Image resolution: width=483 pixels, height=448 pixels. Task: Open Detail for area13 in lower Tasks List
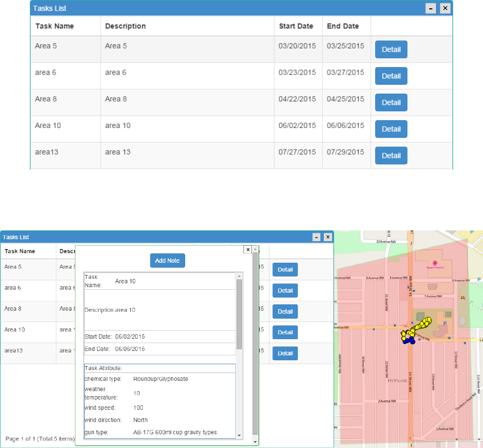285,353
